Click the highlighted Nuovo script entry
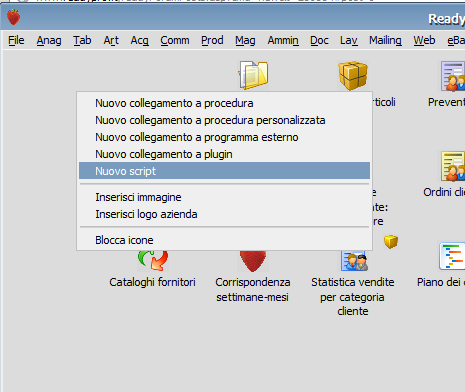 pyautogui.click(x=224, y=171)
